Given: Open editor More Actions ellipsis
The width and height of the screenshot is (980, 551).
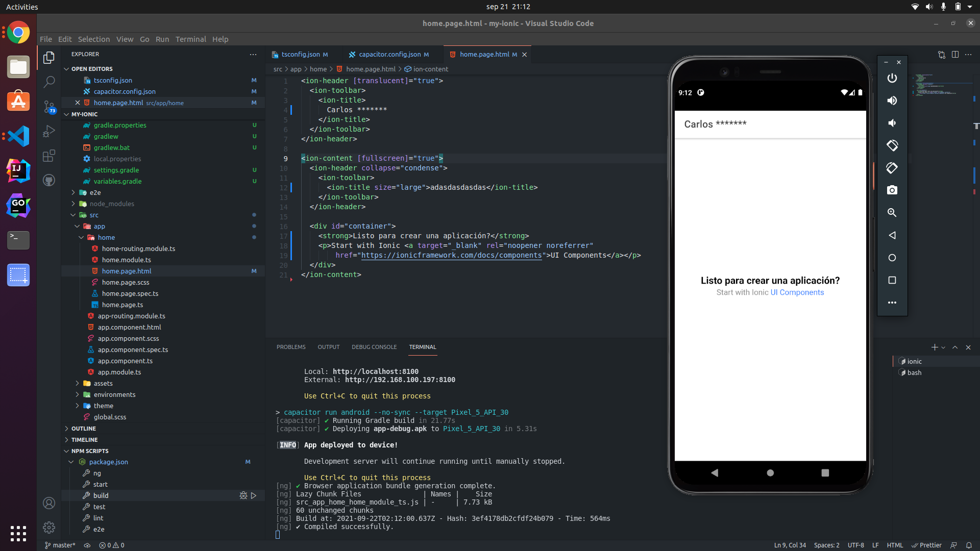Looking at the screenshot, I should [968, 54].
